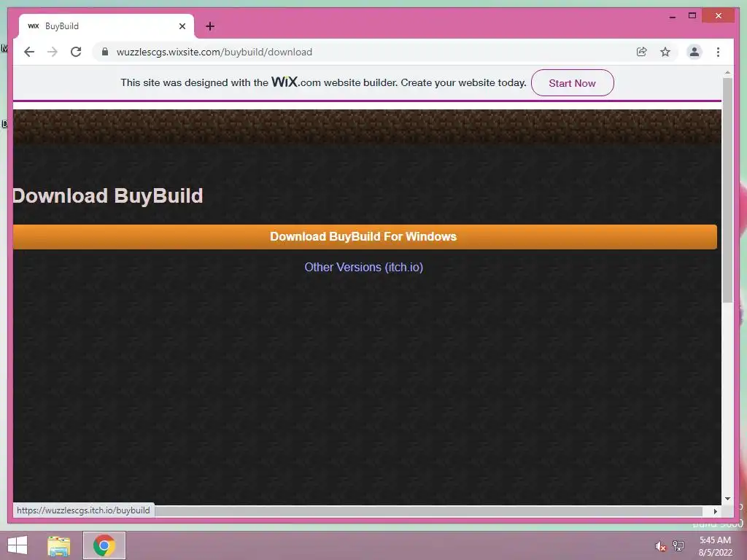This screenshot has height=560, width=747.
Task: View site security lock info
Action: point(105,52)
